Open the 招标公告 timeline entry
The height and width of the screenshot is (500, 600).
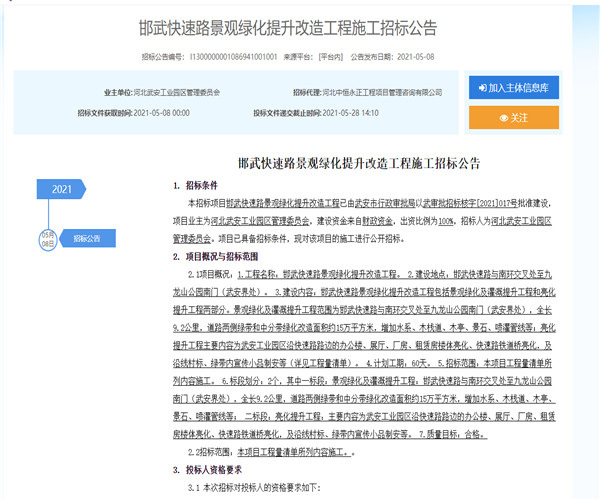[87, 239]
